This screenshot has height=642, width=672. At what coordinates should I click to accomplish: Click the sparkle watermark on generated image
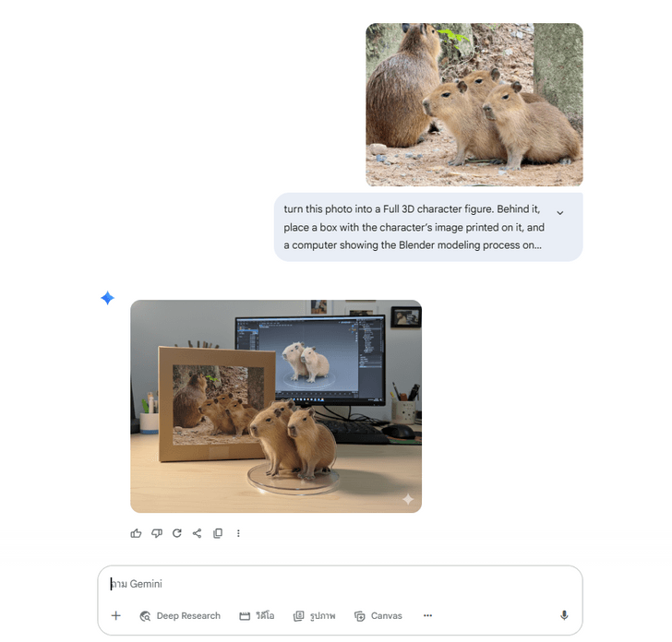click(x=407, y=499)
